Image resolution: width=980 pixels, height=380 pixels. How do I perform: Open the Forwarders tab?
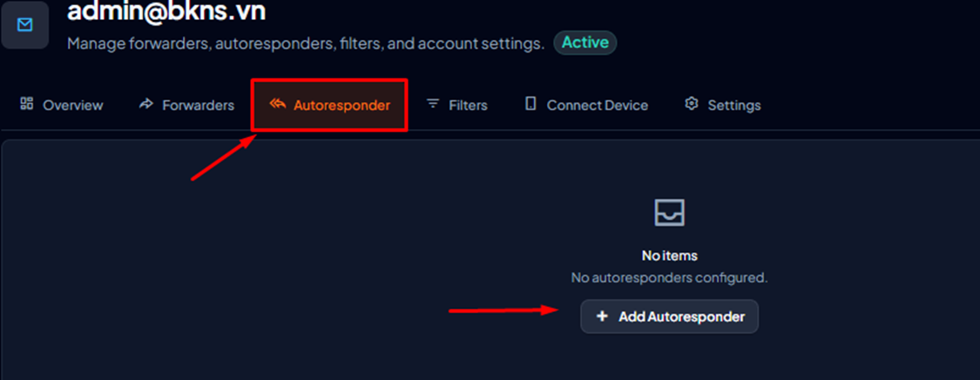tap(186, 105)
